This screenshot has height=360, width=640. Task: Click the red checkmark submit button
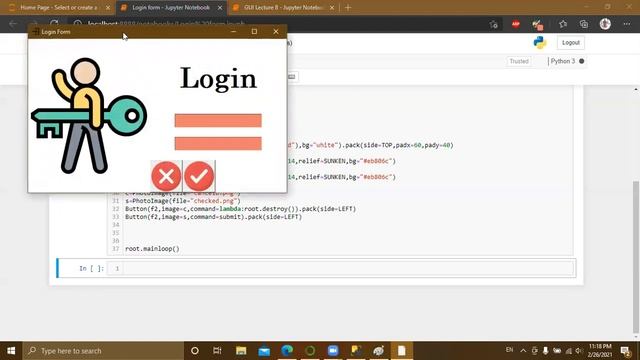[199, 176]
